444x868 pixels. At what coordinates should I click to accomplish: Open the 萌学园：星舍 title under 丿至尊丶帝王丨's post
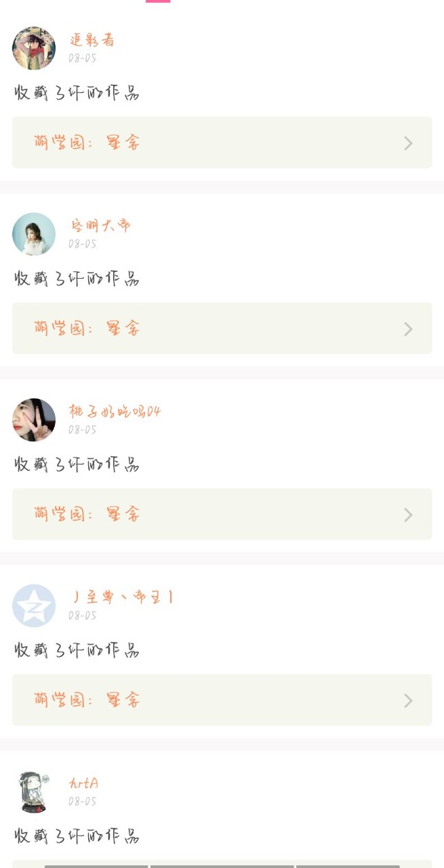click(x=87, y=700)
